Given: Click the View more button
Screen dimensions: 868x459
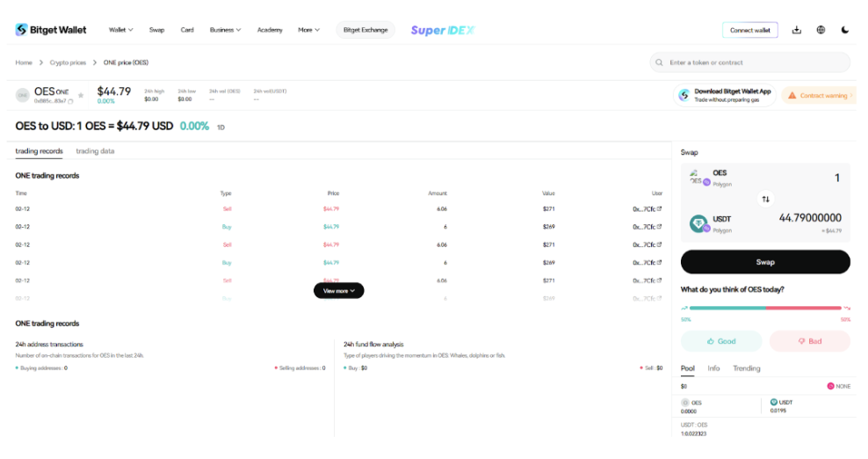Looking at the screenshot, I should pyautogui.click(x=339, y=290).
